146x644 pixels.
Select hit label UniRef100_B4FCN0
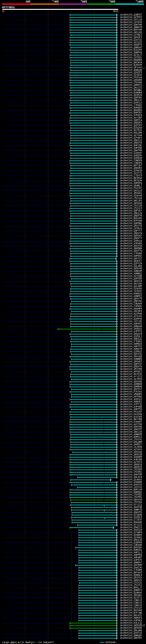[131, 145]
